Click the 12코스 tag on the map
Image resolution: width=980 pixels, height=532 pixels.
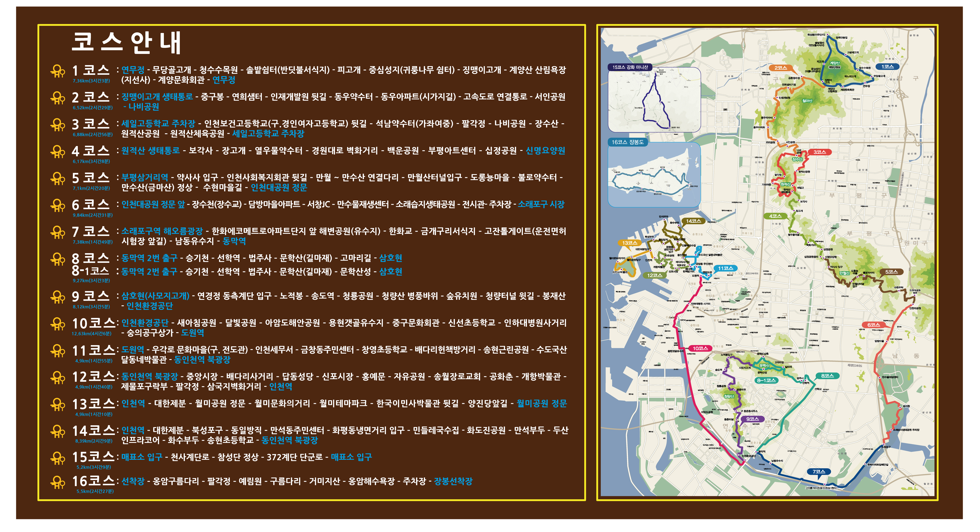coord(655,275)
